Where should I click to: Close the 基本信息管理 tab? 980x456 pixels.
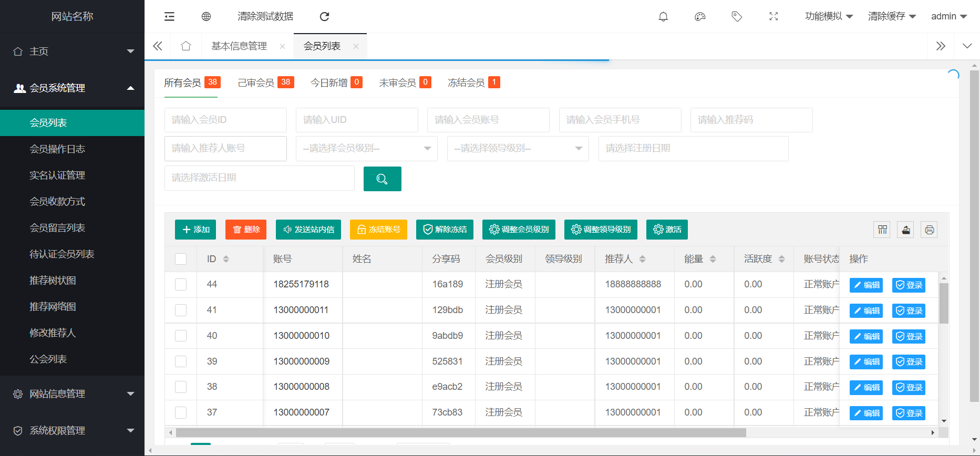point(282,46)
